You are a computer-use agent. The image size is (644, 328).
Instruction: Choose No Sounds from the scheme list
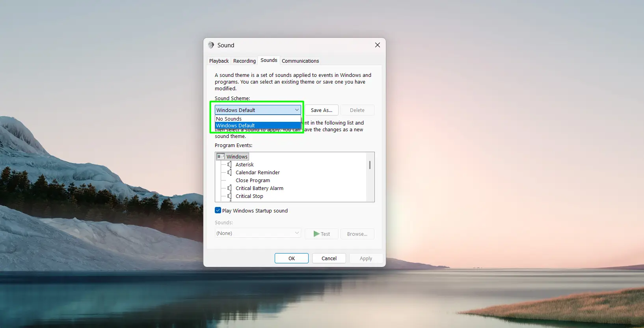click(258, 119)
